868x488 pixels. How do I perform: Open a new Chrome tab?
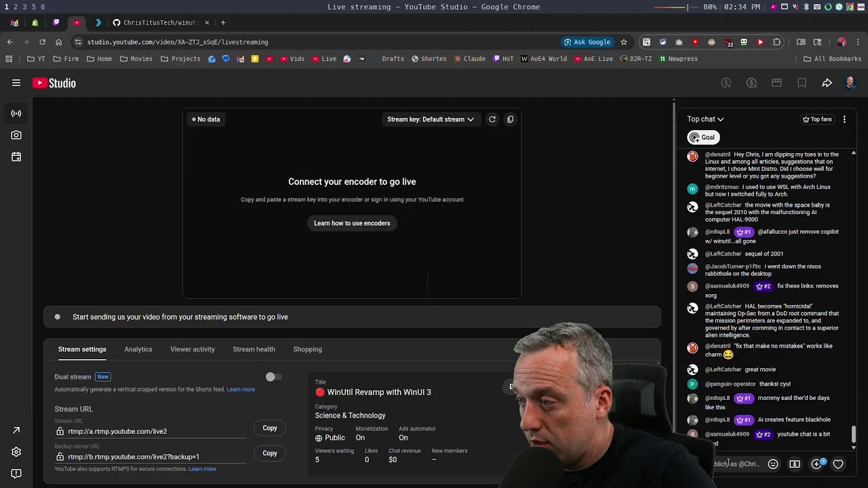[223, 22]
